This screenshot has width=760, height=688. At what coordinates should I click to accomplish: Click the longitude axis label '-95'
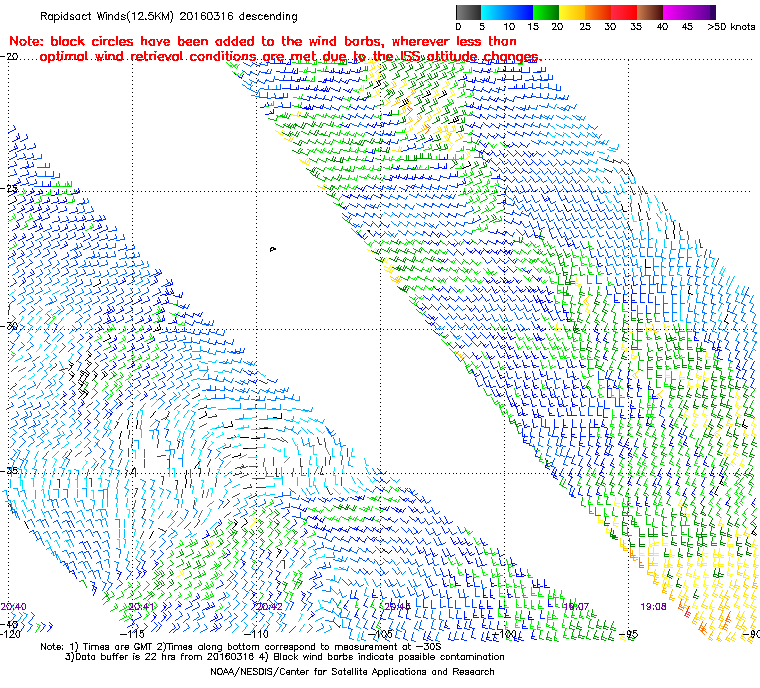629,634
